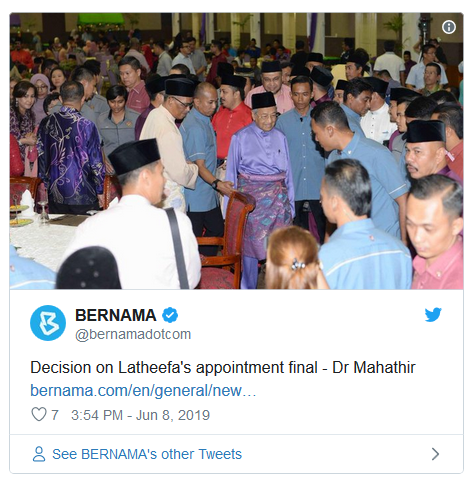This screenshot has width=471, height=484.
Task: Like the tweet with the heart icon
Action: click(39, 415)
